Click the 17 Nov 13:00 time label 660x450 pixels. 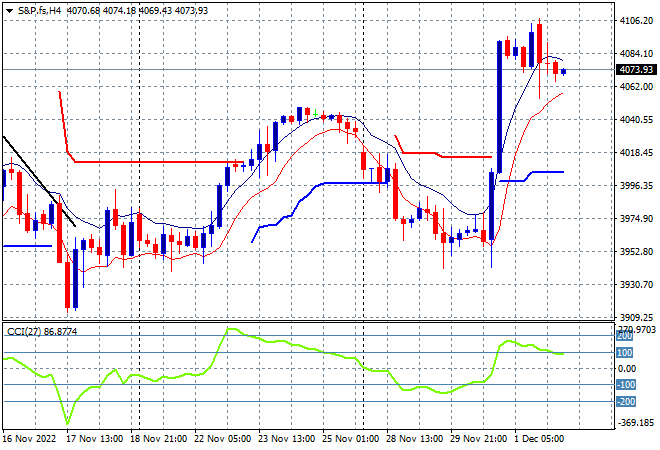pos(95,439)
